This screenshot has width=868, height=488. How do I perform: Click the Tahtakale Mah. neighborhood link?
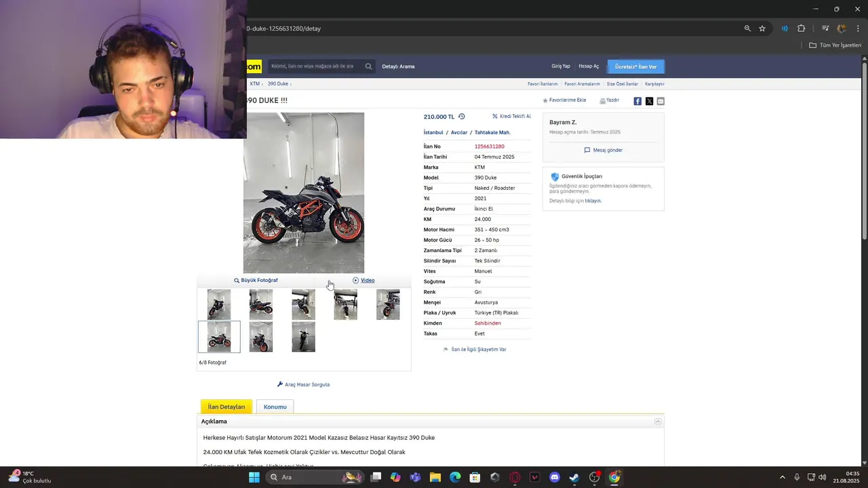coord(492,132)
